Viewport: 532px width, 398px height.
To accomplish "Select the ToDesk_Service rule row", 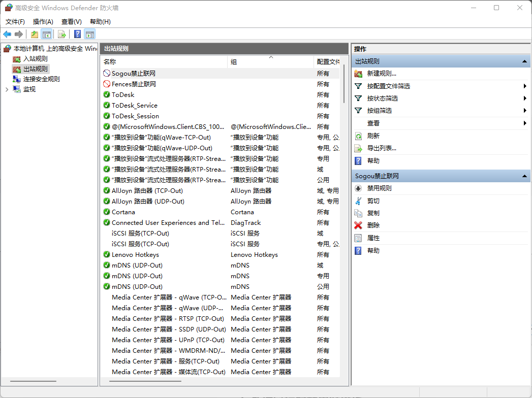I will click(x=221, y=106).
